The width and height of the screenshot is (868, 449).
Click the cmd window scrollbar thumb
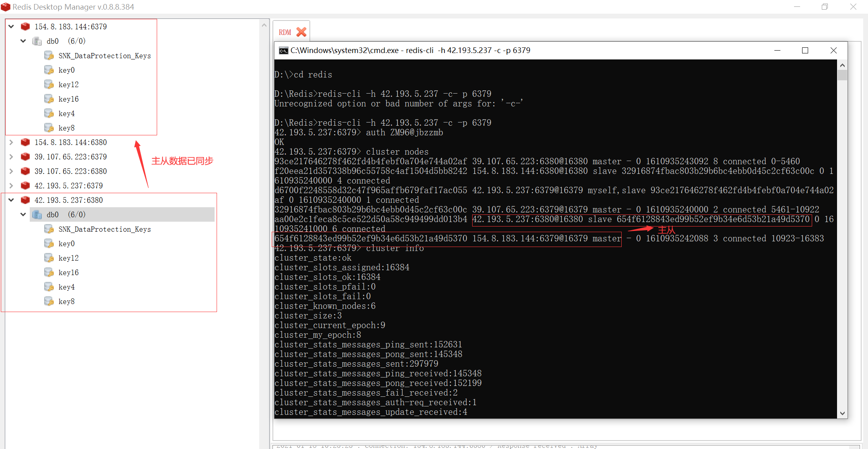click(x=843, y=75)
